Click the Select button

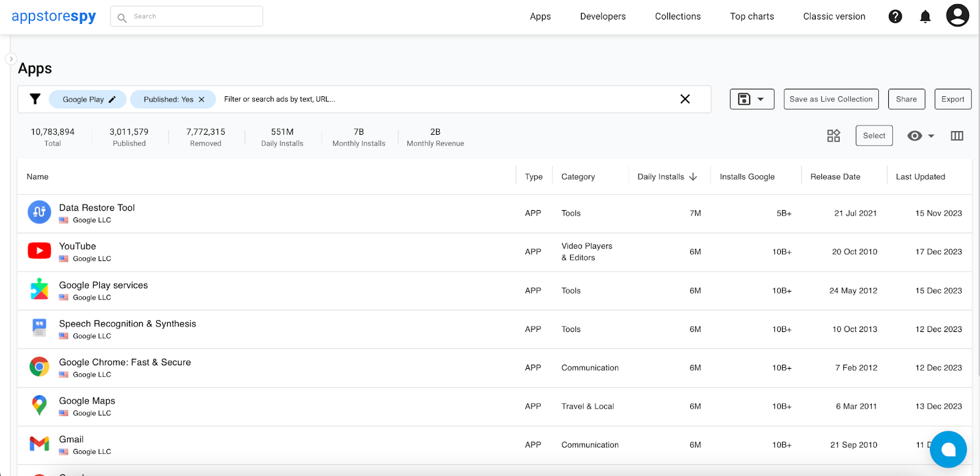tap(874, 136)
